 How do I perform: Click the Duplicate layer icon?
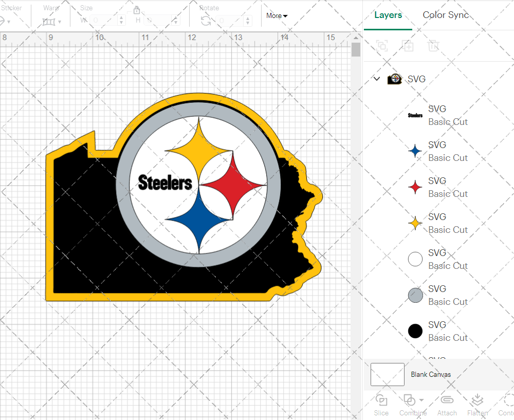point(408,46)
